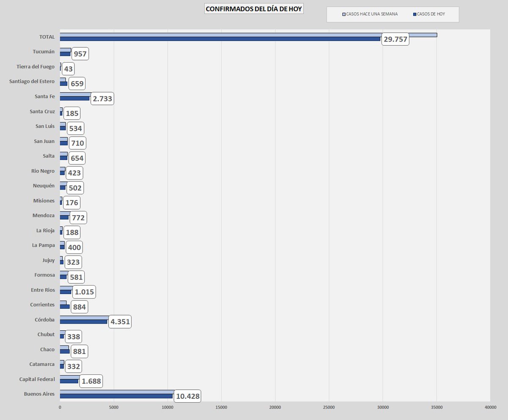
Task: Click the Chubut data label 338
Action: pos(73,337)
